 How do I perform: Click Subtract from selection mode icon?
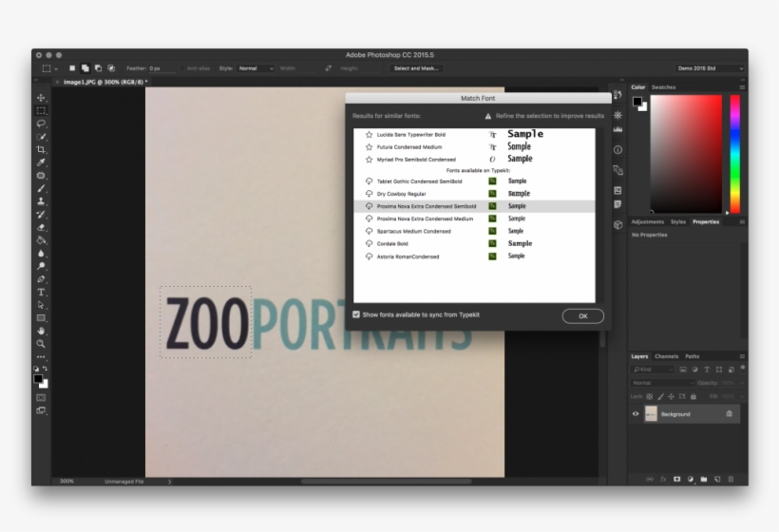click(98, 68)
